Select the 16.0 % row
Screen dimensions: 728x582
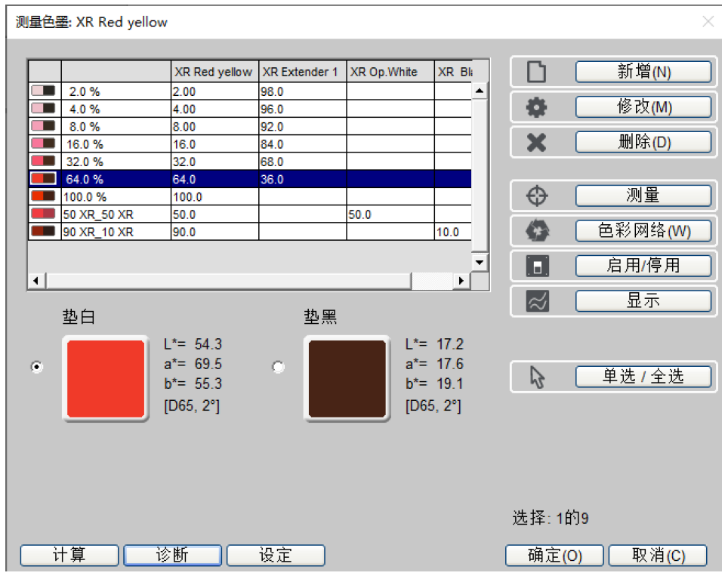[250, 144]
